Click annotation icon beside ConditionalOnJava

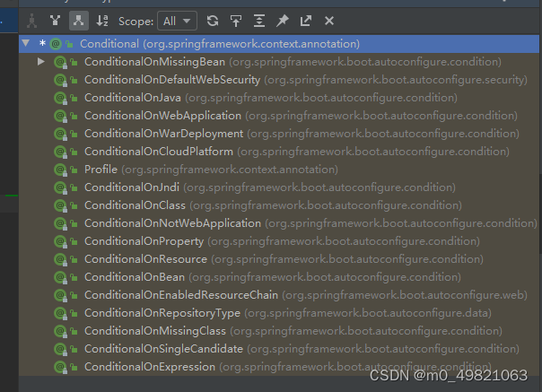(60, 98)
